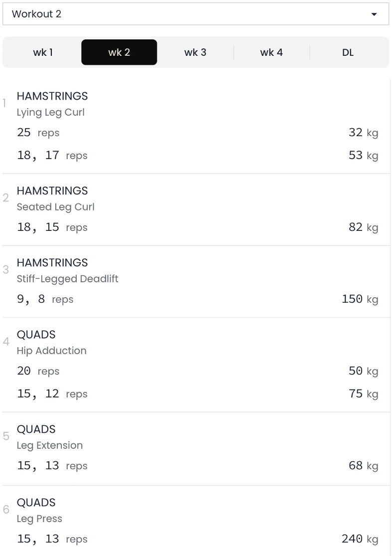The height and width of the screenshot is (556, 392).
Task: Select the wk 2 tab
Action: pos(119,52)
